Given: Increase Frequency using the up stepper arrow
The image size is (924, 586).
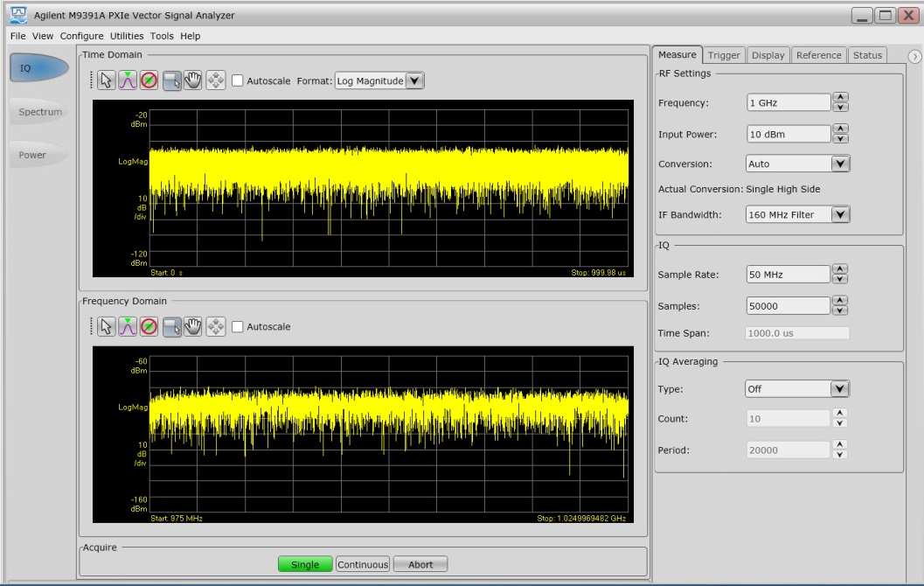Looking at the screenshot, I should [x=842, y=97].
